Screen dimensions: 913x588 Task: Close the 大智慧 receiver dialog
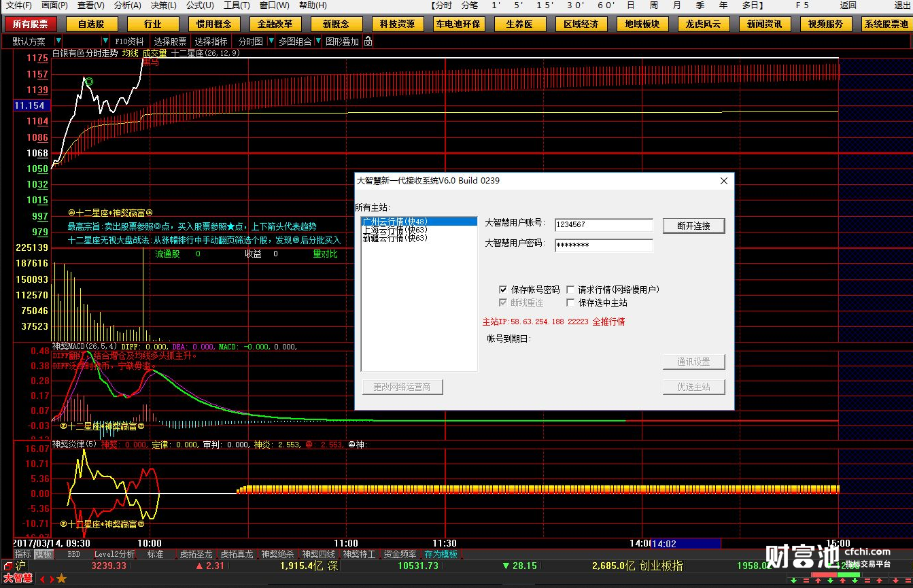coord(724,181)
